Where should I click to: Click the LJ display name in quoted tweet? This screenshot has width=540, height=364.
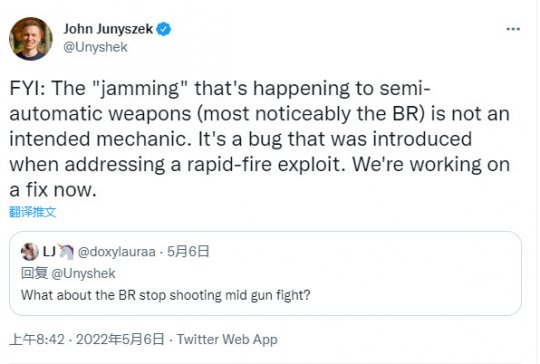[49, 252]
